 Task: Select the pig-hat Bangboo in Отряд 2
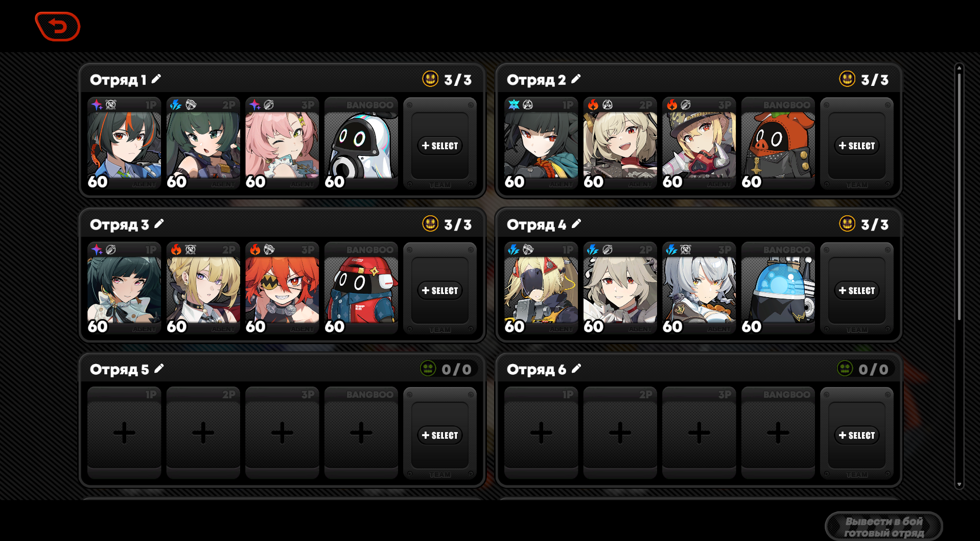(x=778, y=143)
